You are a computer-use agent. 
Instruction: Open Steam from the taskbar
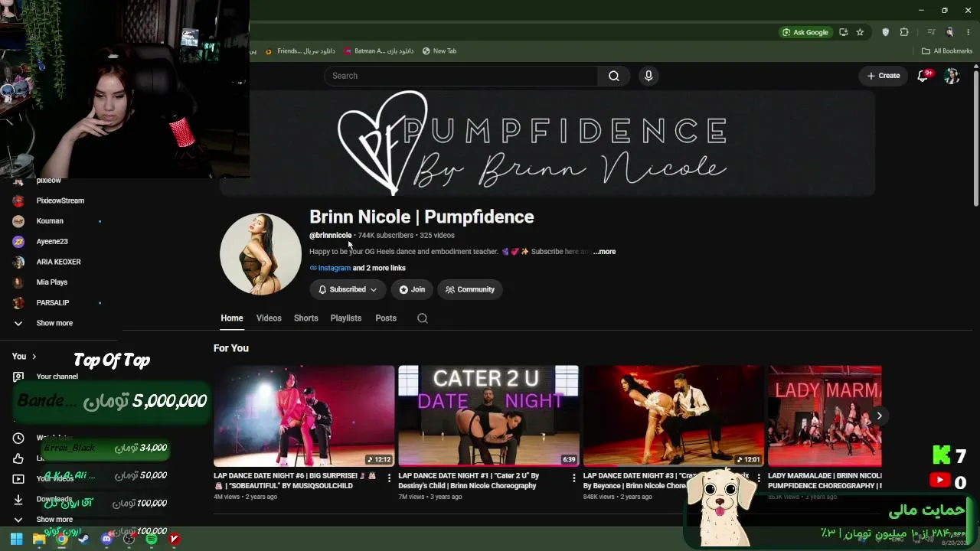83,539
